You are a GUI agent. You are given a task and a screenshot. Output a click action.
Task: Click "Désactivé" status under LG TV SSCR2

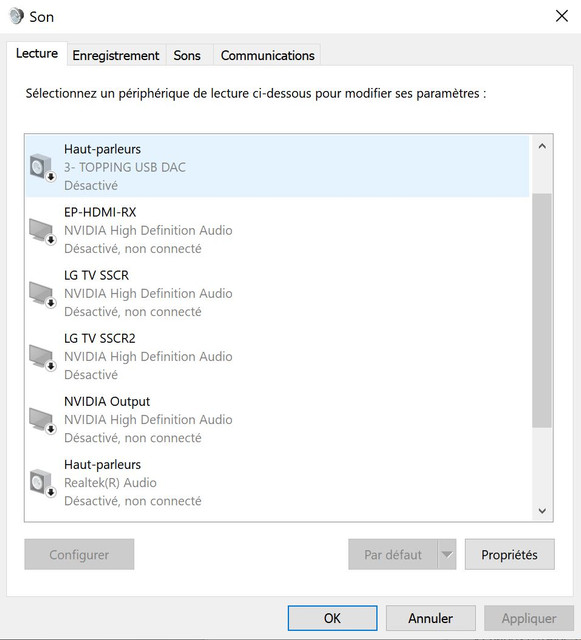pos(91,375)
